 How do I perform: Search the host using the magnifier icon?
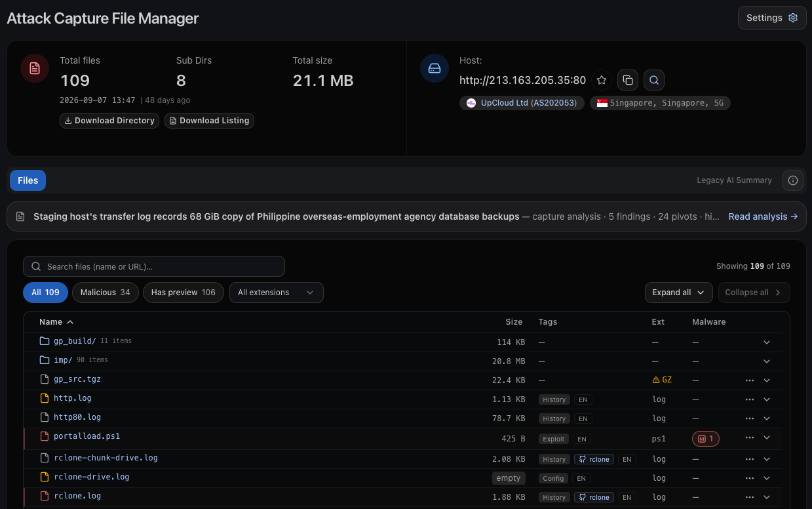coord(654,81)
